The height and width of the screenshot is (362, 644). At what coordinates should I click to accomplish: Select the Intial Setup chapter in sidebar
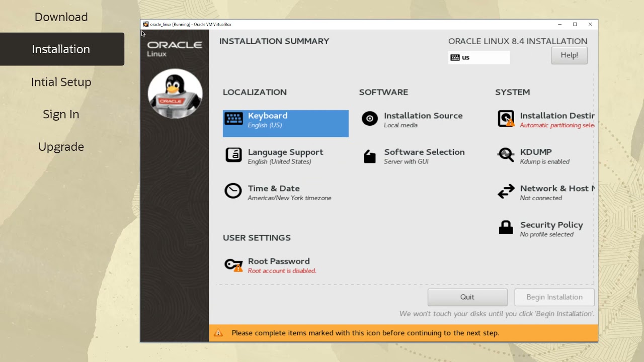tap(61, 82)
